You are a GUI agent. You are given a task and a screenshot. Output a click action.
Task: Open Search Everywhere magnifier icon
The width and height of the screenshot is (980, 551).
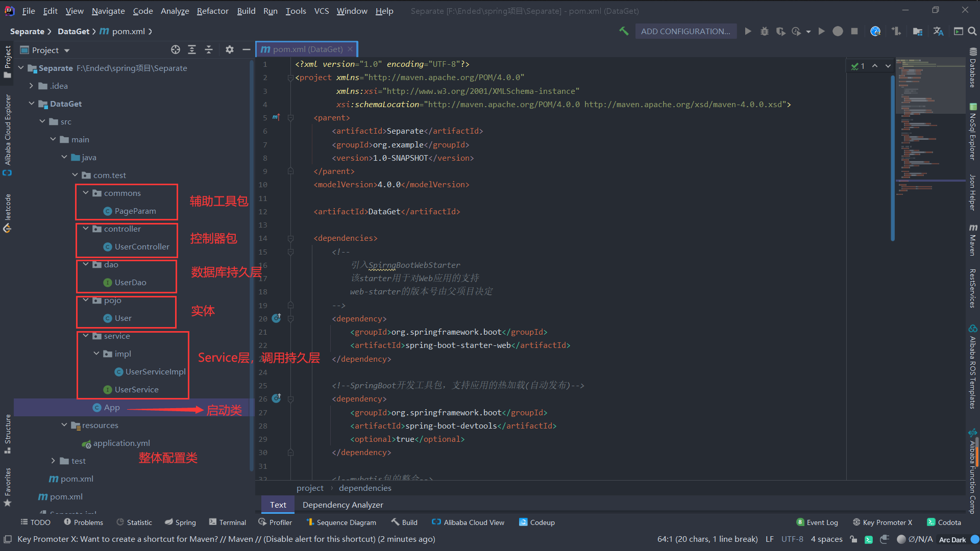972,31
